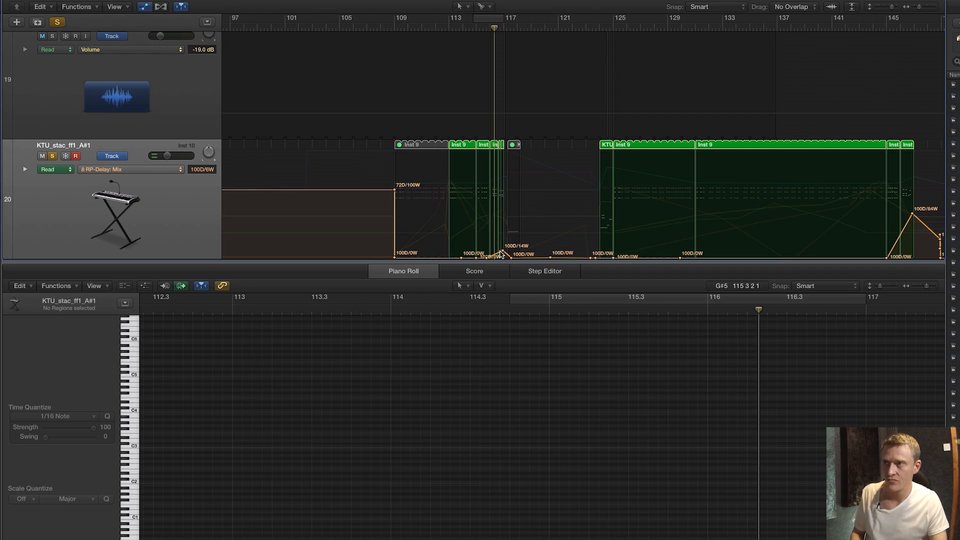Viewport: 960px width, 540px height.
Task: Solo the KTU_stac_ff1_A#1 track
Action: coord(52,156)
